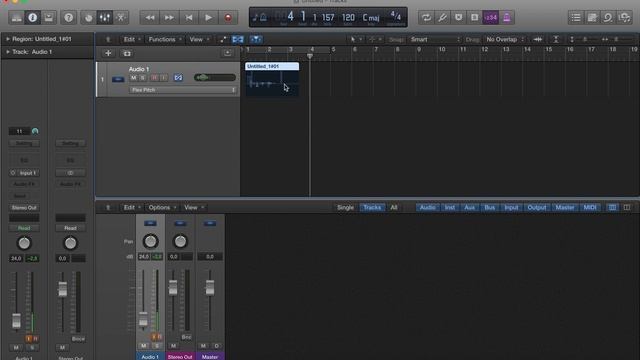The width and height of the screenshot is (640, 360).
Task: Open the Mixer View menu
Action: (193, 207)
